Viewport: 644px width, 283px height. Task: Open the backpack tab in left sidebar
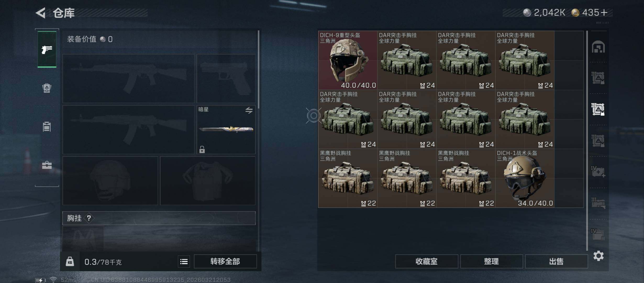47,88
